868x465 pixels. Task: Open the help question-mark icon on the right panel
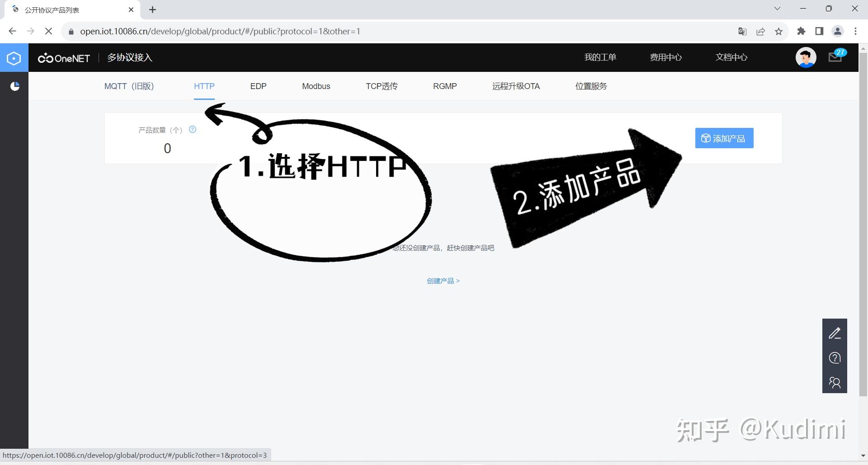pyautogui.click(x=835, y=358)
